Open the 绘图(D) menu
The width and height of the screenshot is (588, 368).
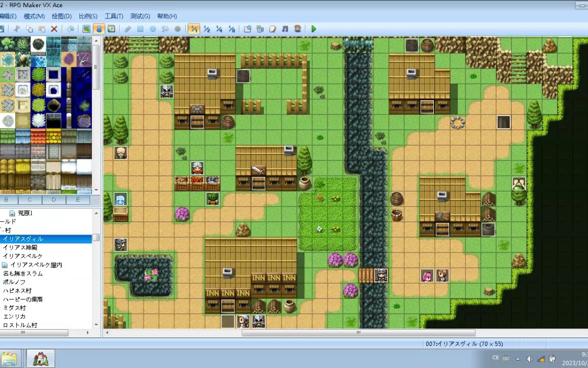pos(61,16)
